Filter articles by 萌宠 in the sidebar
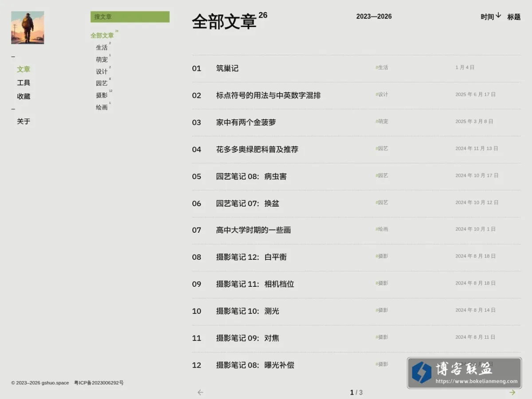 point(102,59)
